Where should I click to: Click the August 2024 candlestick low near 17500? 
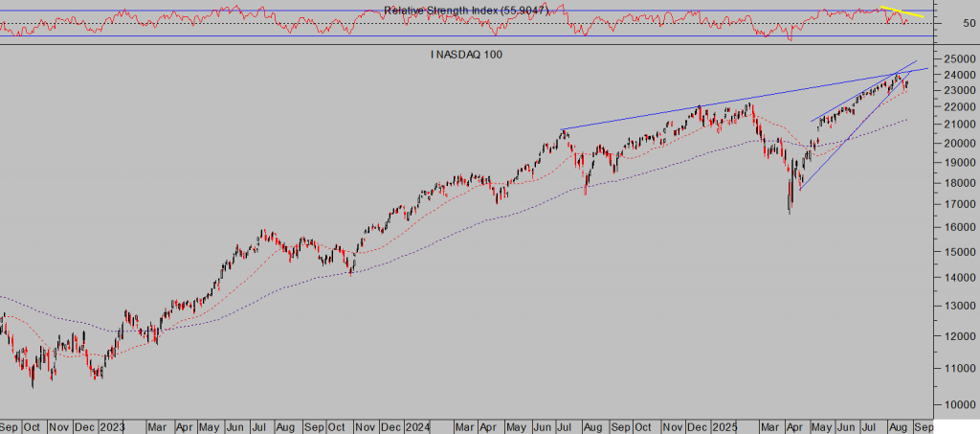pyautogui.click(x=586, y=194)
